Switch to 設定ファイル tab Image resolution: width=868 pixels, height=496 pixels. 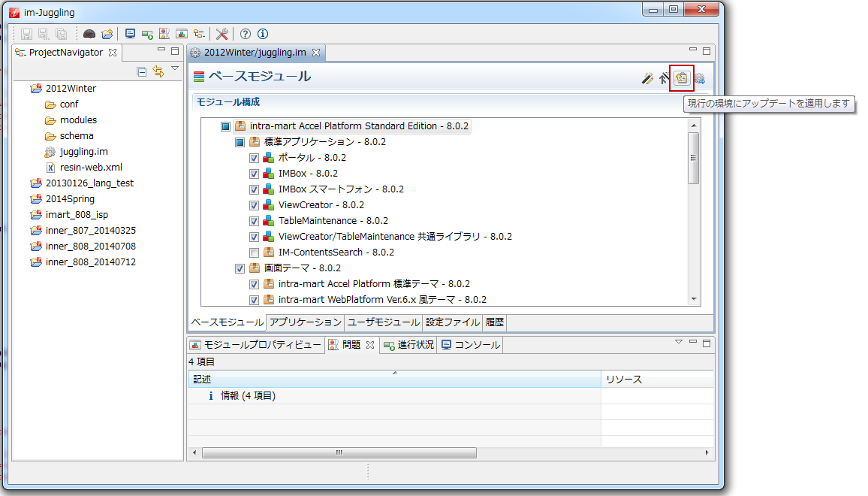pyautogui.click(x=453, y=322)
